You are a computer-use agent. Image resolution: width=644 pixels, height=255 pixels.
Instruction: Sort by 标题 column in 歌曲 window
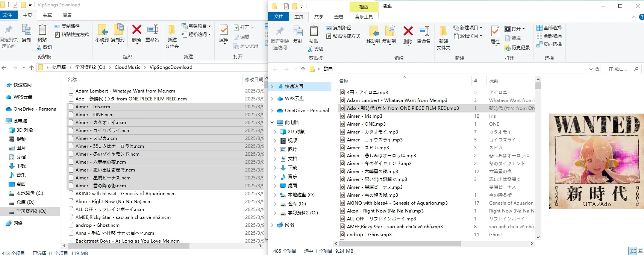click(x=494, y=81)
